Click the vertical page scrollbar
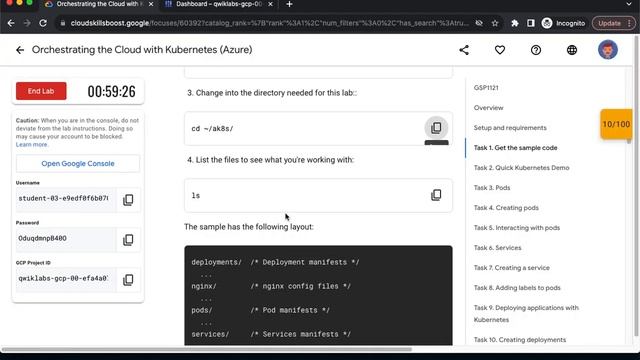The image size is (640, 360). (636, 186)
